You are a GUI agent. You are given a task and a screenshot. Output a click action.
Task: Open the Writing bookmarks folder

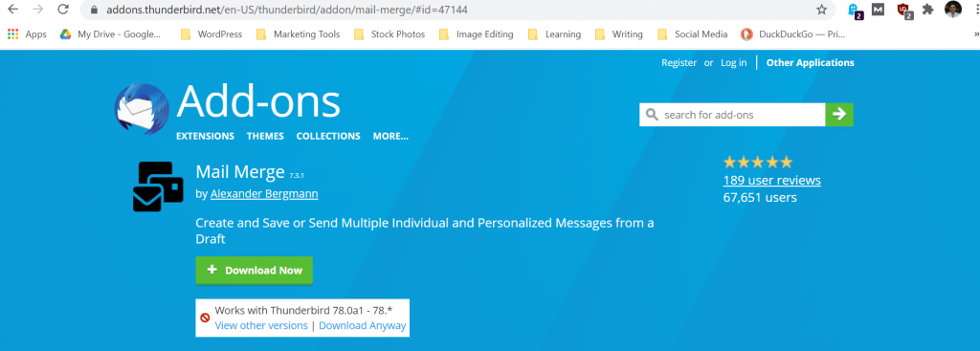[619, 34]
